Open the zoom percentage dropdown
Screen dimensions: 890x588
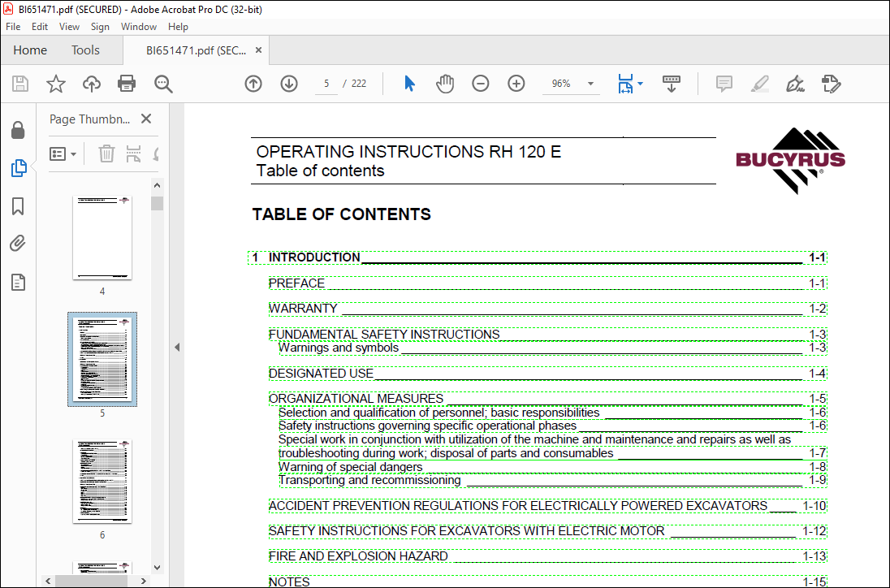click(590, 84)
